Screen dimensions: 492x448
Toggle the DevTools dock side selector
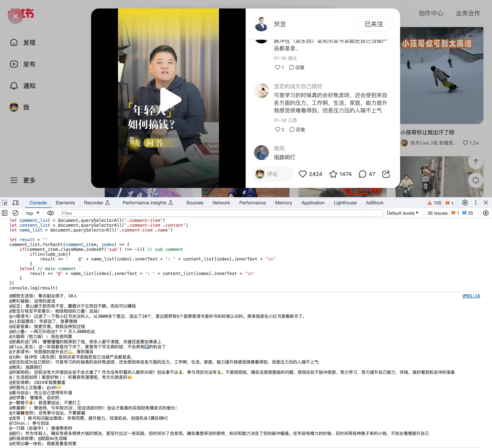pos(475,203)
